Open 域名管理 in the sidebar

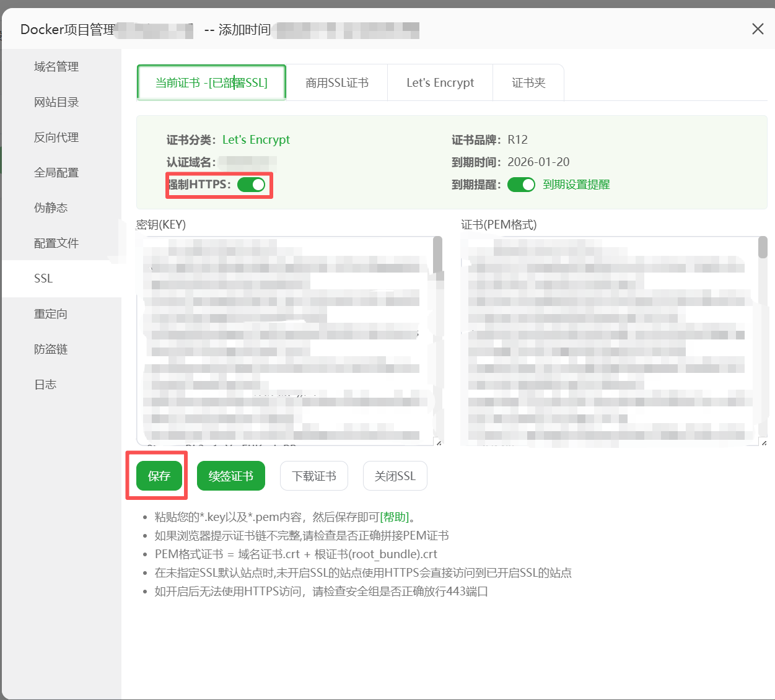click(56, 67)
